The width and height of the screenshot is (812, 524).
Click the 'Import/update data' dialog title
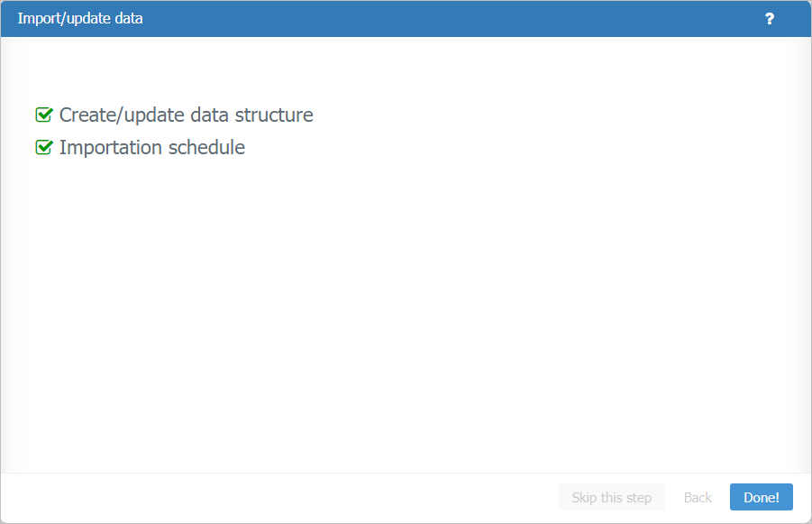click(x=80, y=19)
